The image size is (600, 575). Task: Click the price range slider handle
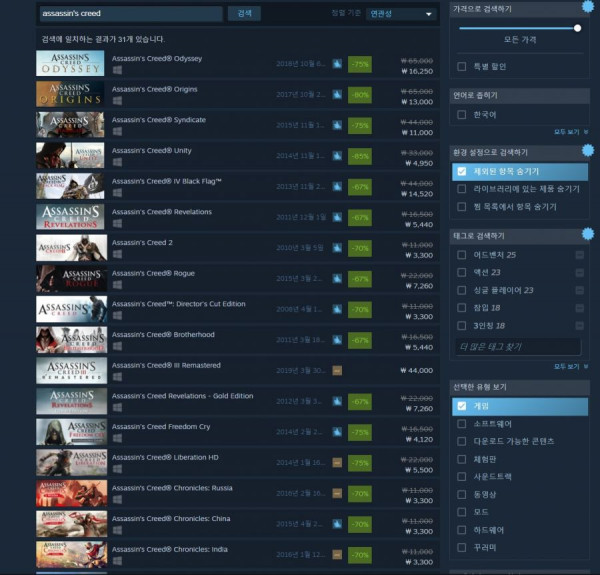pos(577,28)
